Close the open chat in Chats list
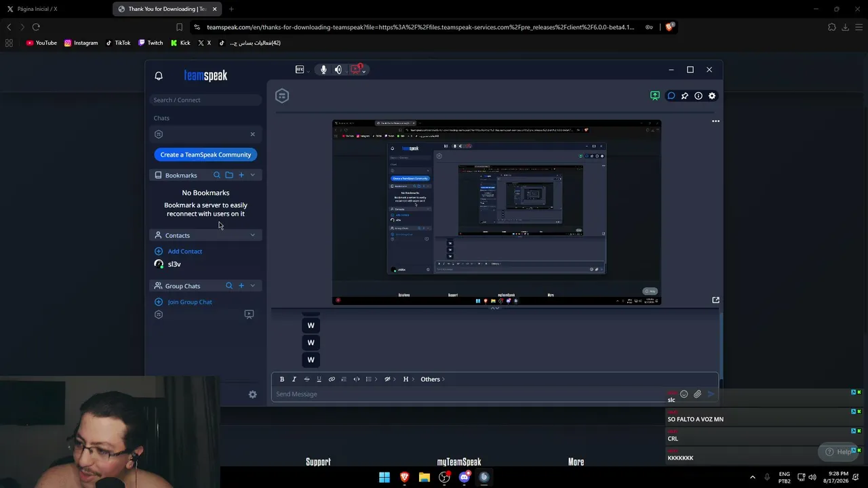The image size is (868, 488). click(x=253, y=134)
